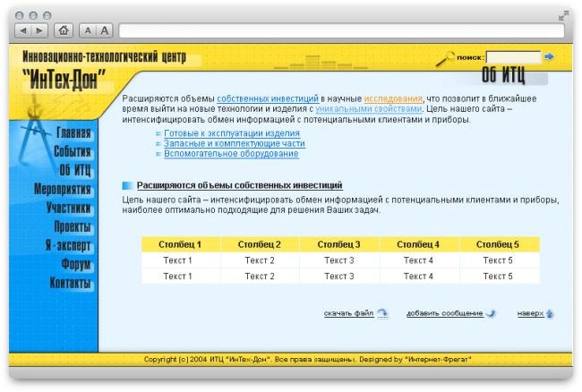This screenshot has width=582, height=392.
Task: Click the browser back arrow button
Action: tap(23, 30)
